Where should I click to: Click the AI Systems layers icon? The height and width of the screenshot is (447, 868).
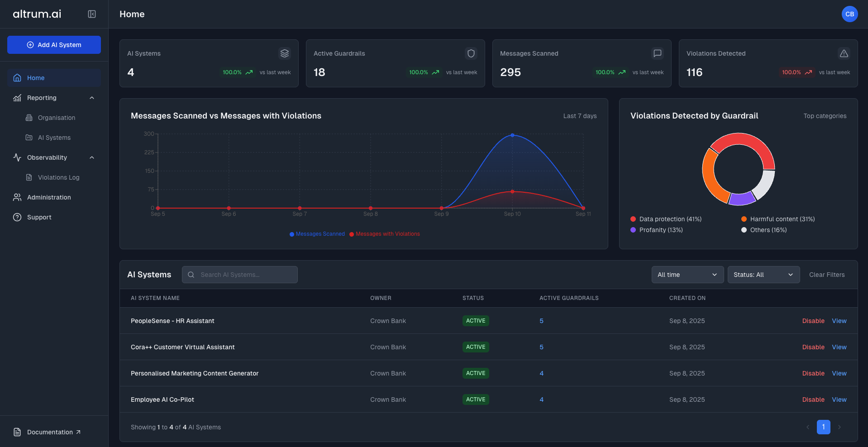click(284, 53)
